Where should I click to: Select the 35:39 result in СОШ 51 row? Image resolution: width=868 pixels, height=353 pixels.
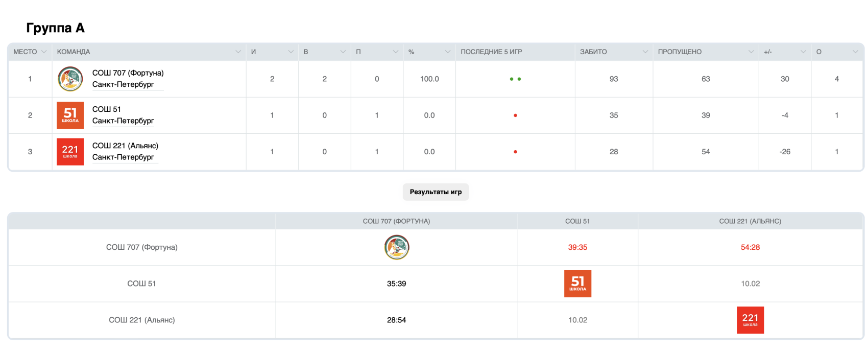tap(397, 284)
